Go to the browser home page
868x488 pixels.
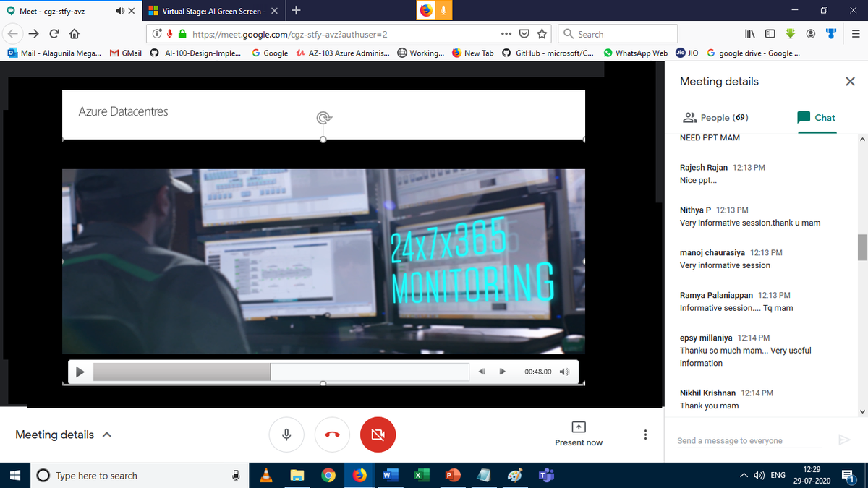click(75, 34)
